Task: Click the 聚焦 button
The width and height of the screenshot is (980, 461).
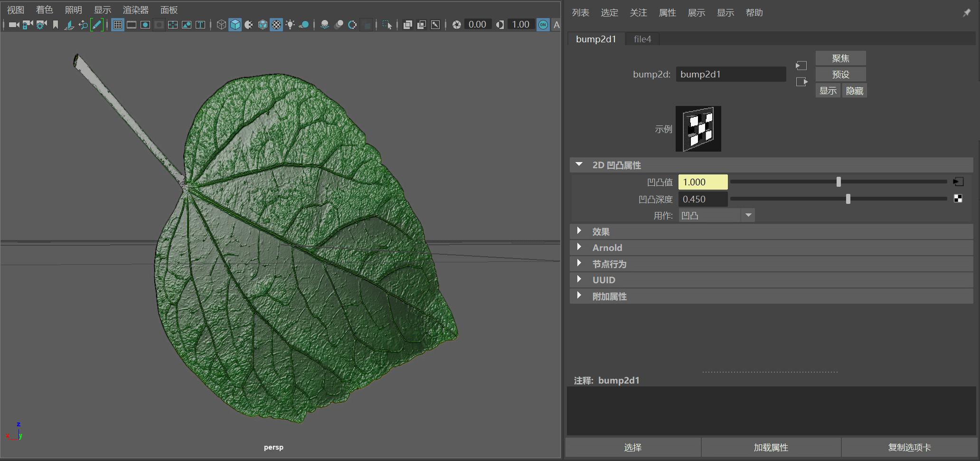Action: 841,58
